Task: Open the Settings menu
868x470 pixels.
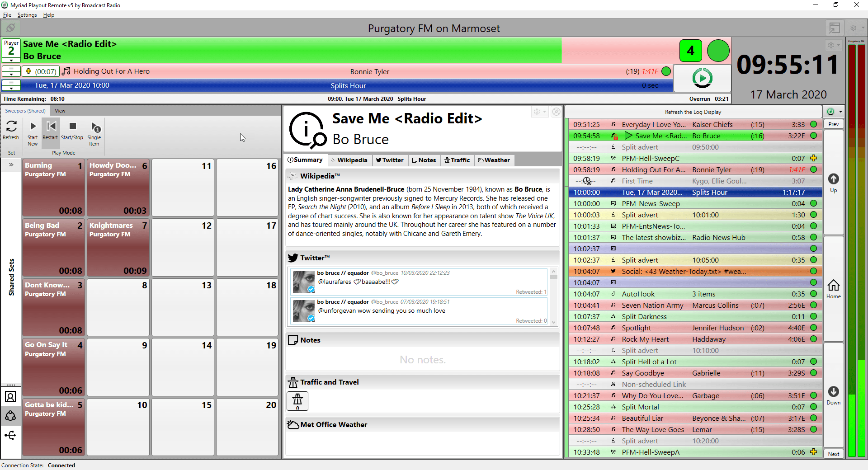Action: (27, 15)
